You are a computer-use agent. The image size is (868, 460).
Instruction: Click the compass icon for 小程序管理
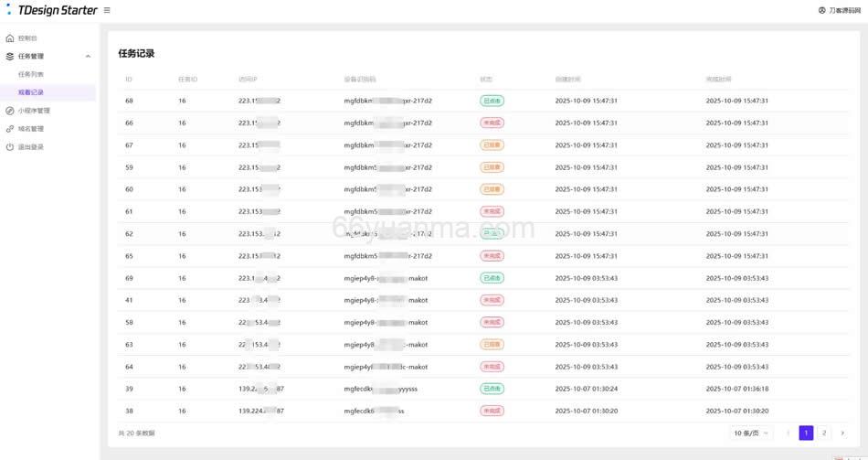10,111
